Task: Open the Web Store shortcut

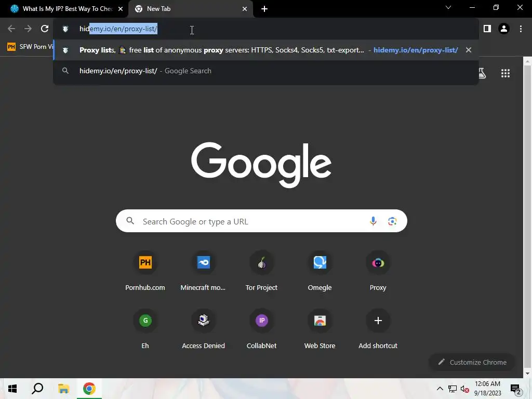Action: pos(320,329)
